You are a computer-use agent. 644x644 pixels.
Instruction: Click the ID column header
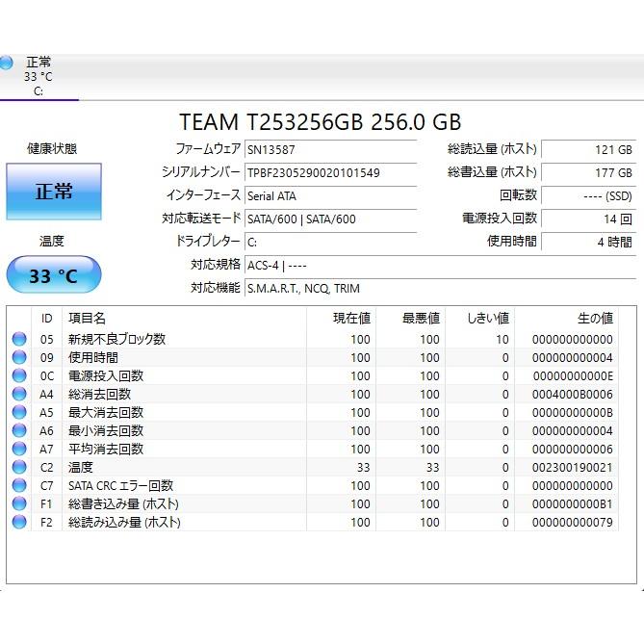[47, 319]
